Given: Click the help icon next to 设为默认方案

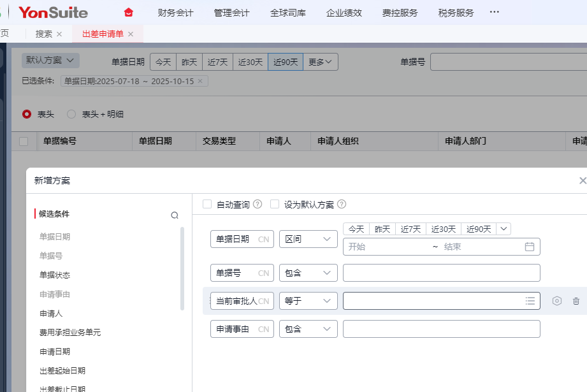Looking at the screenshot, I should pos(342,205).
